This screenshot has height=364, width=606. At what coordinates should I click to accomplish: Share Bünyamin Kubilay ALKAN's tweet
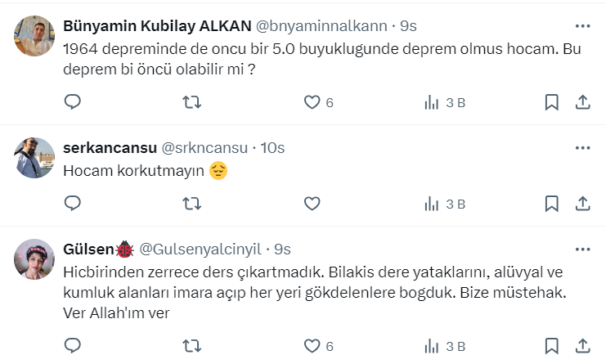583,102
